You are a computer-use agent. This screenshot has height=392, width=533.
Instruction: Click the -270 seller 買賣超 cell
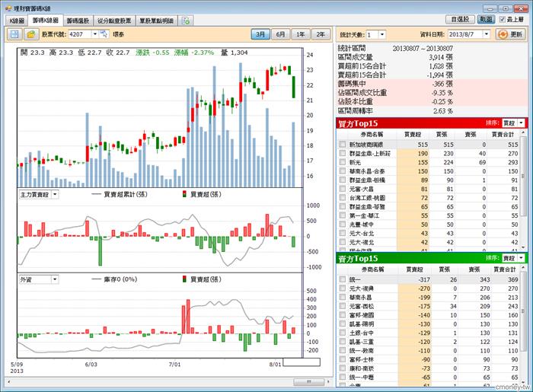click(x=414, y=288)
